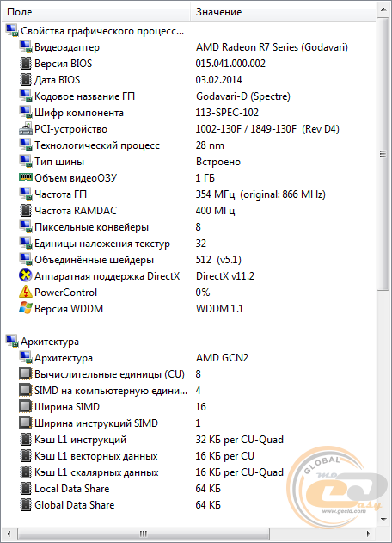Click the Local Data Share chip icon
This screenshot has width=392, height=543.
tap(26, 488)
